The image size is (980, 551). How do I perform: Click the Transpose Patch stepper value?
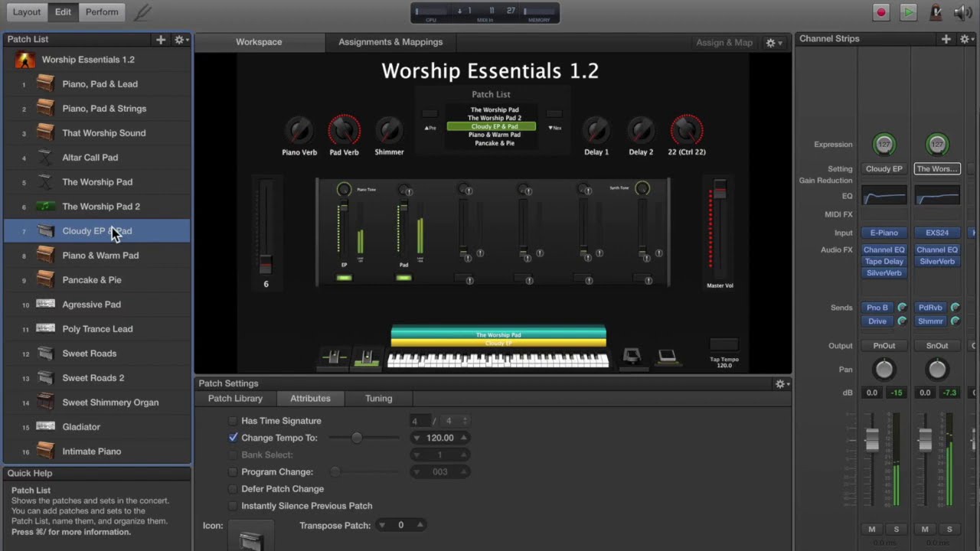click(400, 525)
